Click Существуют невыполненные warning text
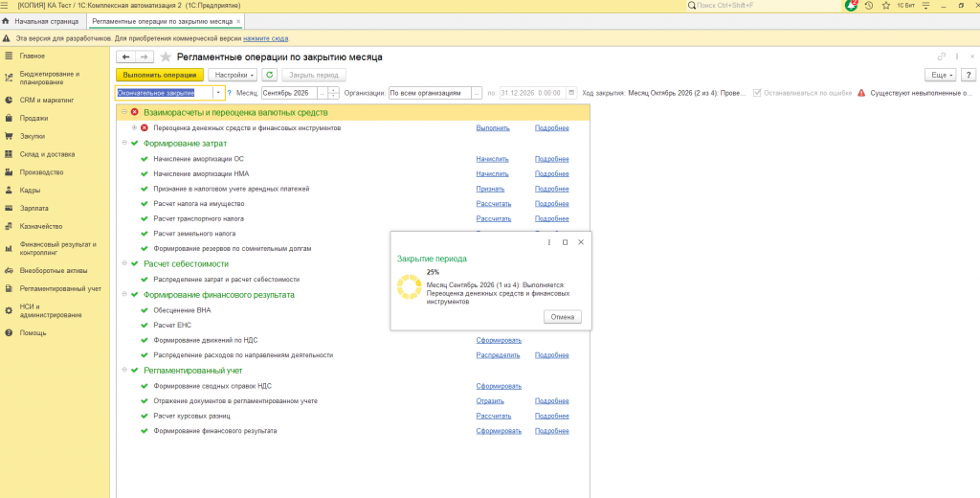The image size is (980, 498). point(922,93)
